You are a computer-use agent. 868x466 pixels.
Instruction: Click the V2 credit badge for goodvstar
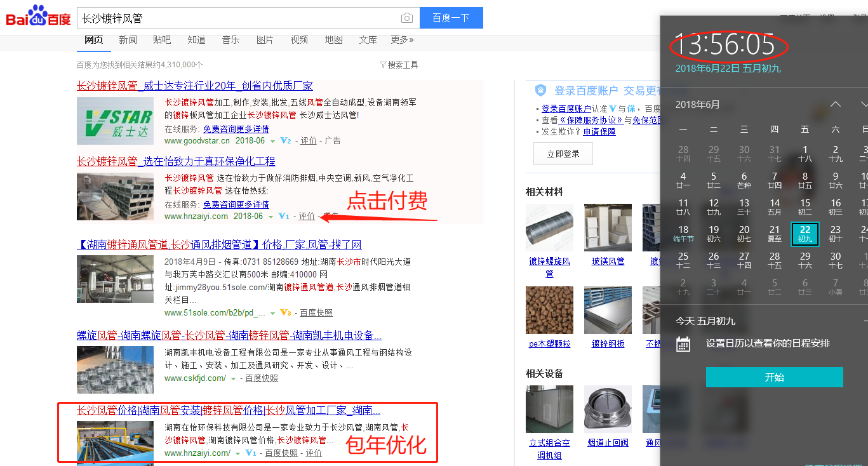coord(285,140)
